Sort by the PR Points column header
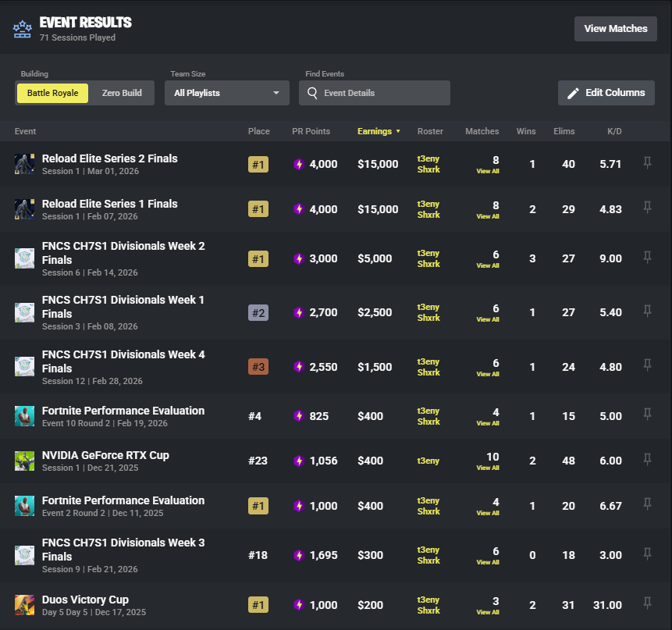Viewport: 672px width, 630px height. click(311, 131)
